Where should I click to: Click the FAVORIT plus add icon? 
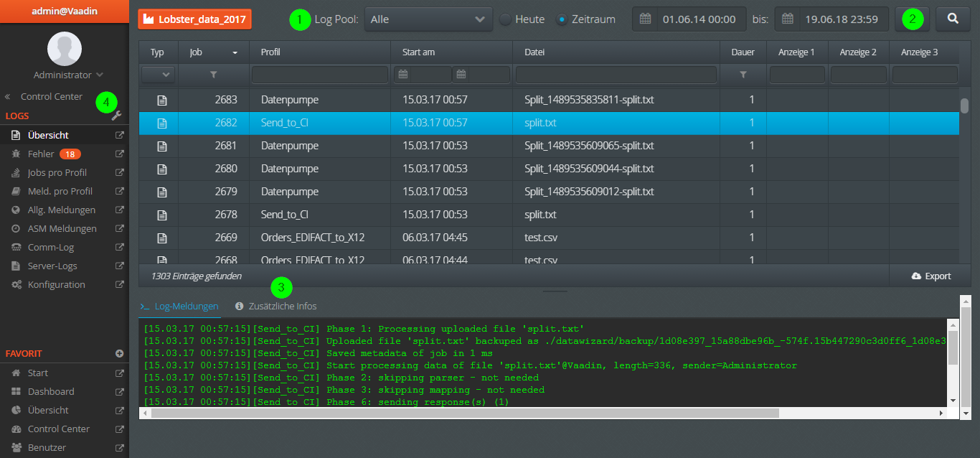tap(119, 354)
